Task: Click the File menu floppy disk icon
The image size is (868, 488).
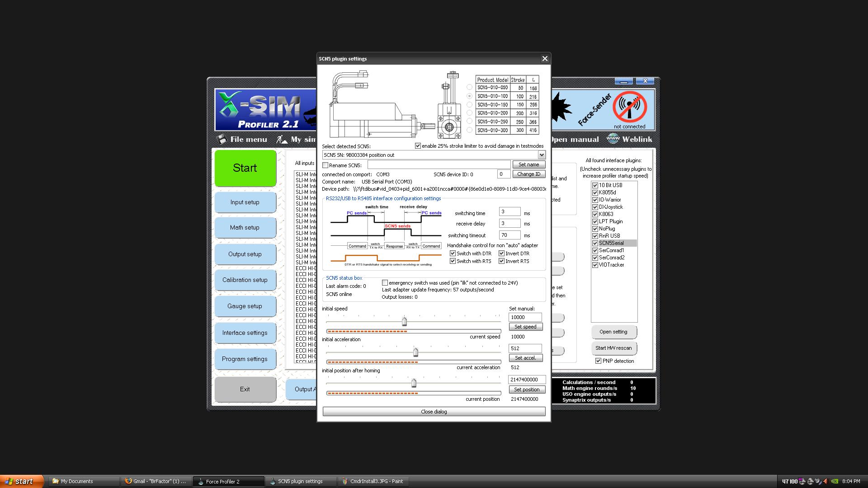Action: point(221,139)
